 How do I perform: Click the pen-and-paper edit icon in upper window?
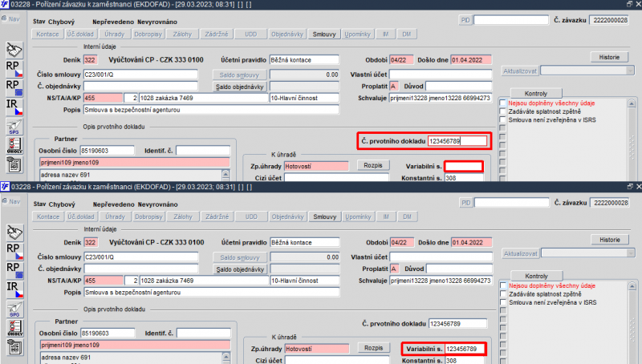[14, 51]
